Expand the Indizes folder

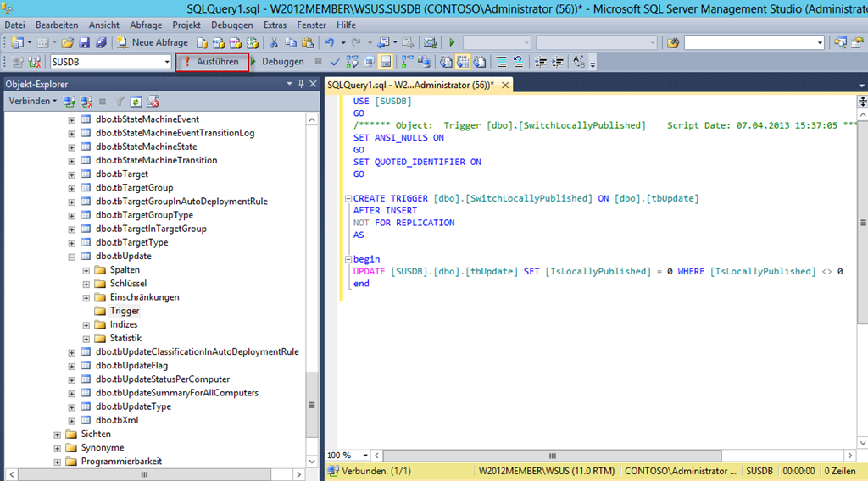tap(86, 325)
